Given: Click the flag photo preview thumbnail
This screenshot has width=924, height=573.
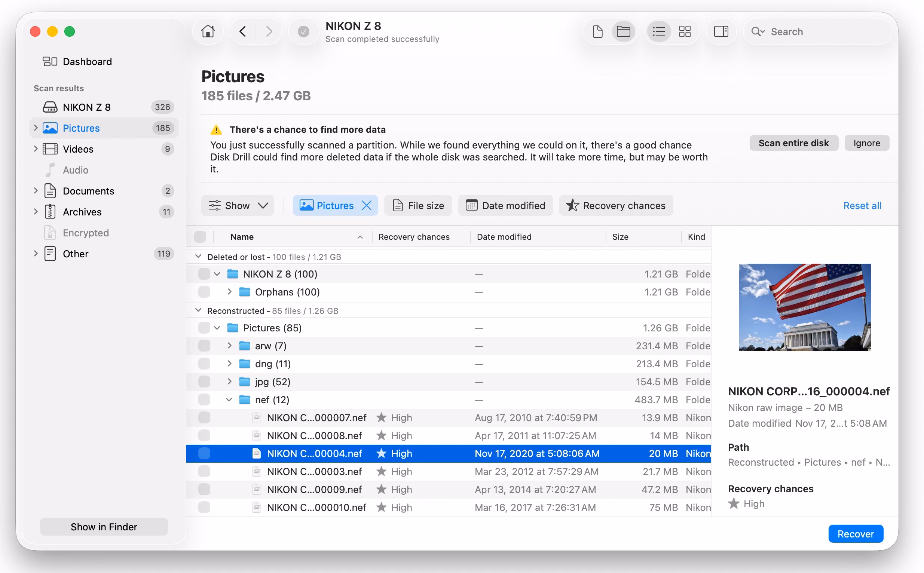Looking at the screenshot, I should [x=805, y=307].
